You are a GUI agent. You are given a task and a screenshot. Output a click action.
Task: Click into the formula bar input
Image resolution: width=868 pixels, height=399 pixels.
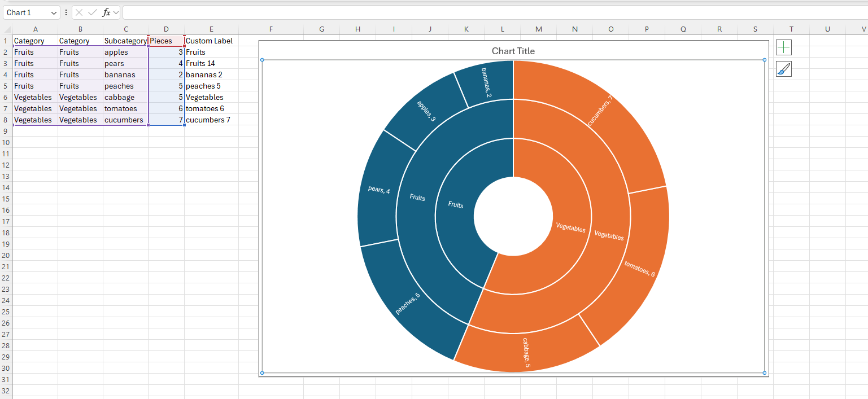point(495,12)
